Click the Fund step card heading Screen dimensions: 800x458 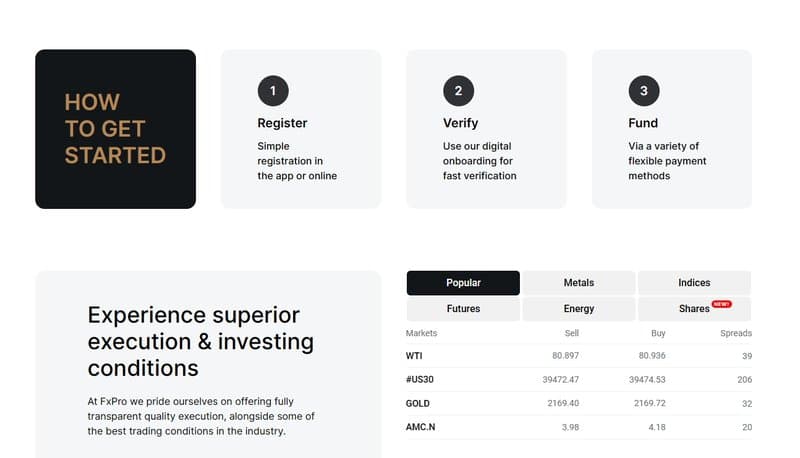pos(643,123)
